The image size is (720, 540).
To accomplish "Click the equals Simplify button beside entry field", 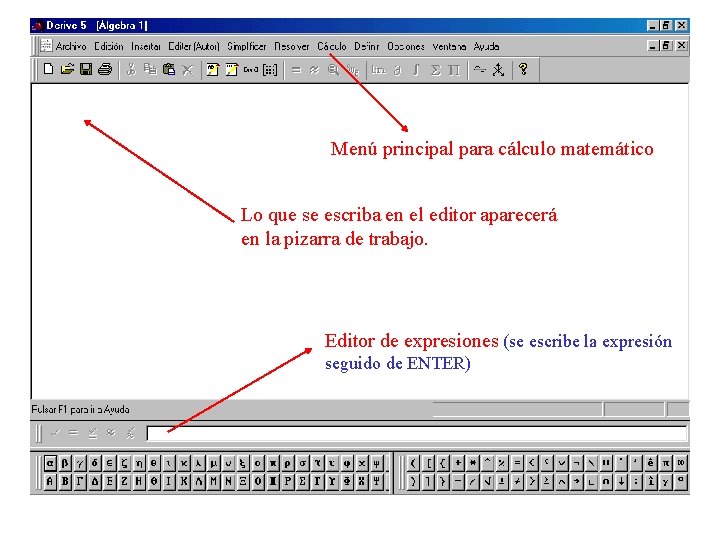I will pyautogui.click(x=73, y=433).
